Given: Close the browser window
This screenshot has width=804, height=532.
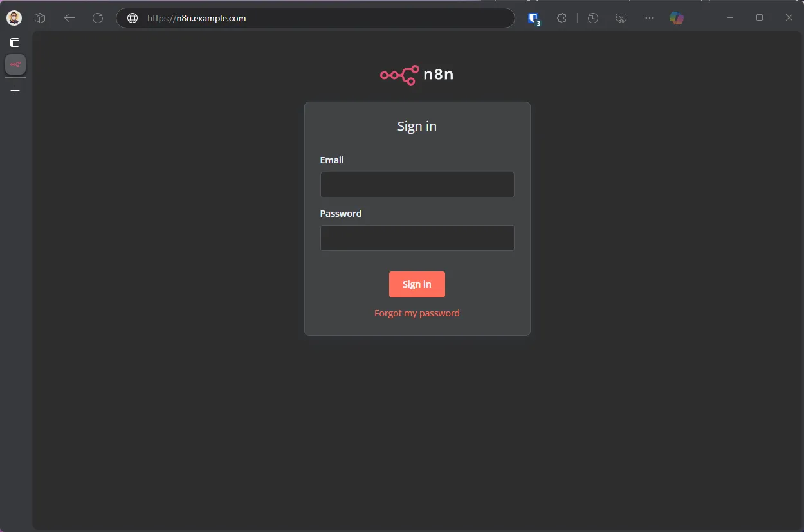Looking at the screenshot, I should (x=789, y=18).
